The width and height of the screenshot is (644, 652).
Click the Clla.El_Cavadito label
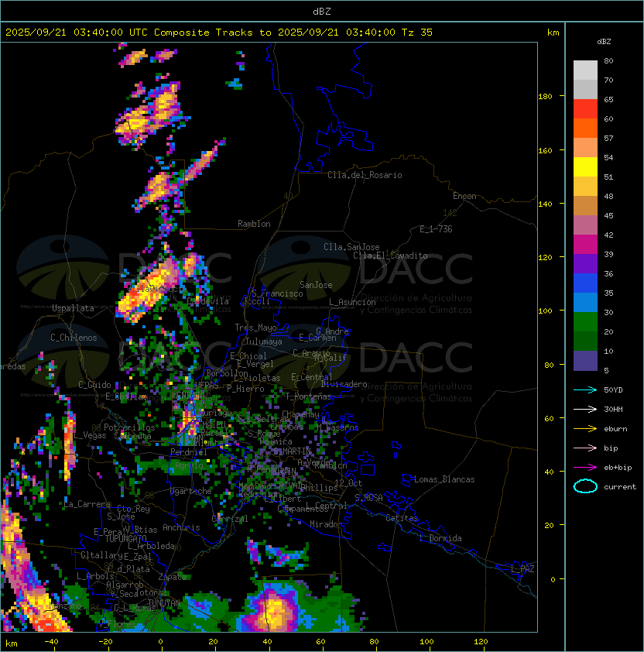390,256
